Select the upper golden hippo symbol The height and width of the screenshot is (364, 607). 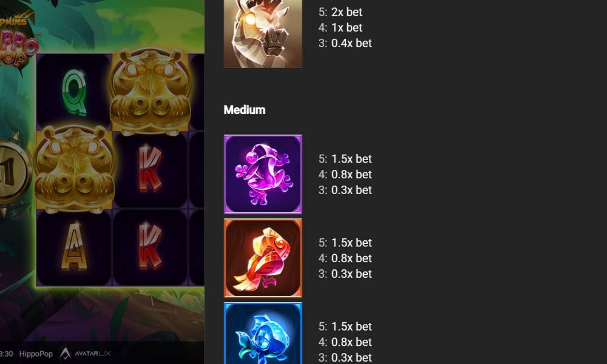150,92
